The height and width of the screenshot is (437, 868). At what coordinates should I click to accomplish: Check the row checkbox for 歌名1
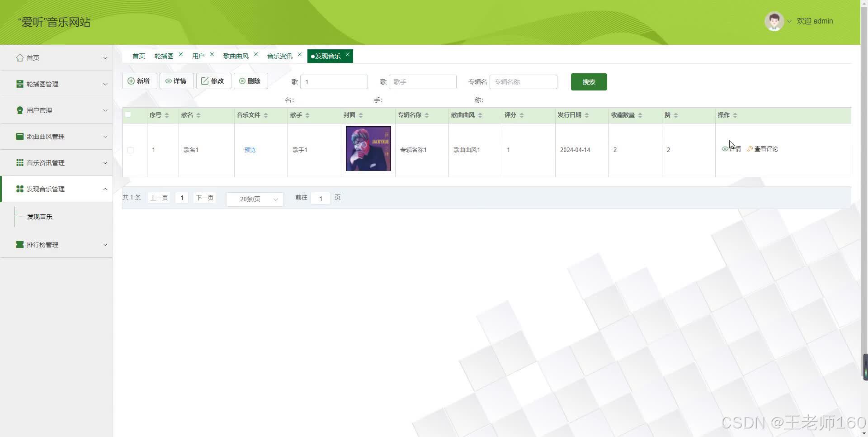tap(130, 150)
